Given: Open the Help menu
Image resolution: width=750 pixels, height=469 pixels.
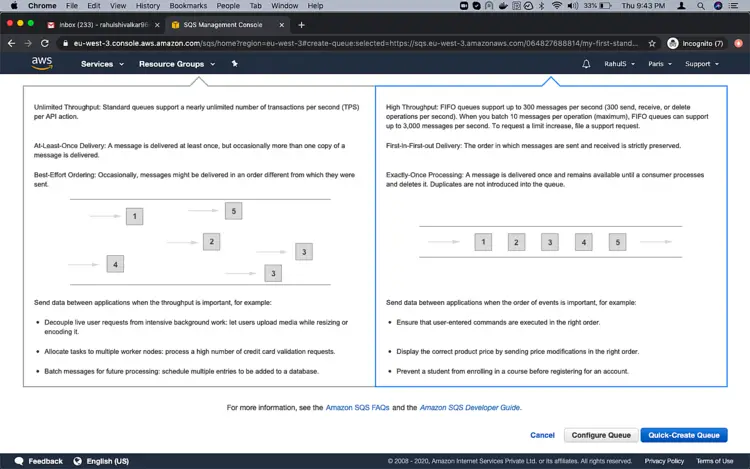Looking at the screenshot, I should [x=315, y=6].
